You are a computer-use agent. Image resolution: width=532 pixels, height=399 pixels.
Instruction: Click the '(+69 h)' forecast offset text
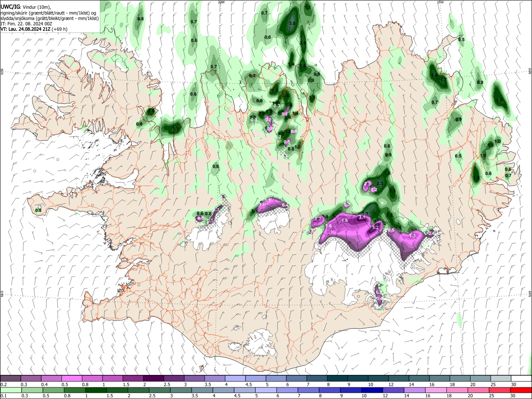coord(59,29)
